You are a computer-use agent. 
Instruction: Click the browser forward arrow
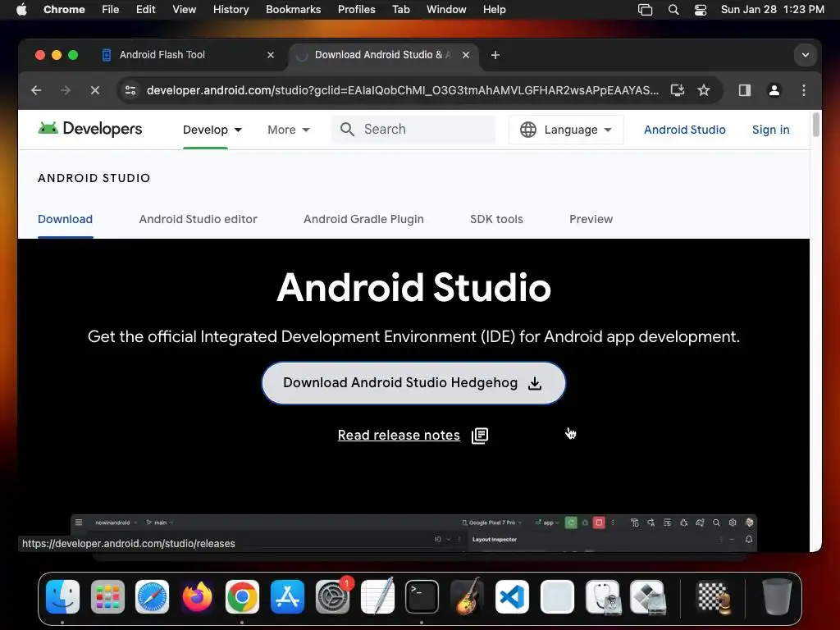click(x=66, y=90)
